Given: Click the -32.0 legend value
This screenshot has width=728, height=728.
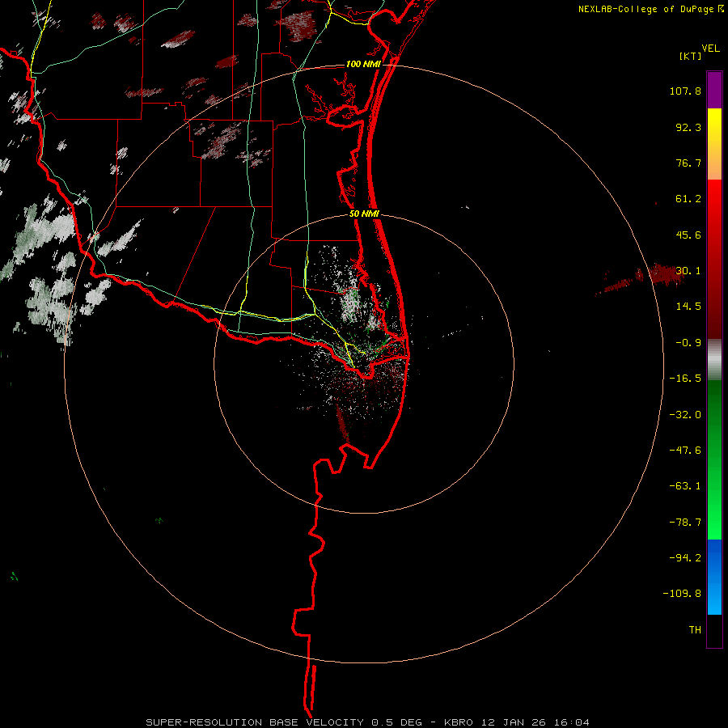Looking at the screenshot, I should (685, 415).
